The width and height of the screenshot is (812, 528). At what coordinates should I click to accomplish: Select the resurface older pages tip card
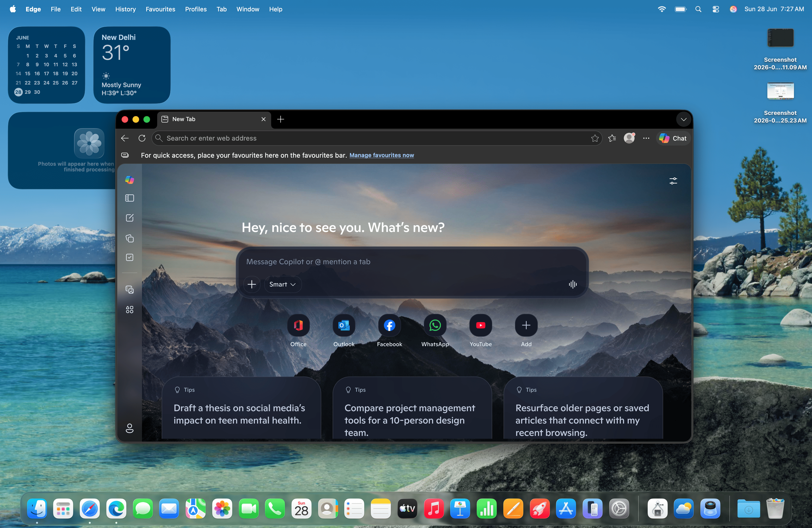(x=583, y=408)
